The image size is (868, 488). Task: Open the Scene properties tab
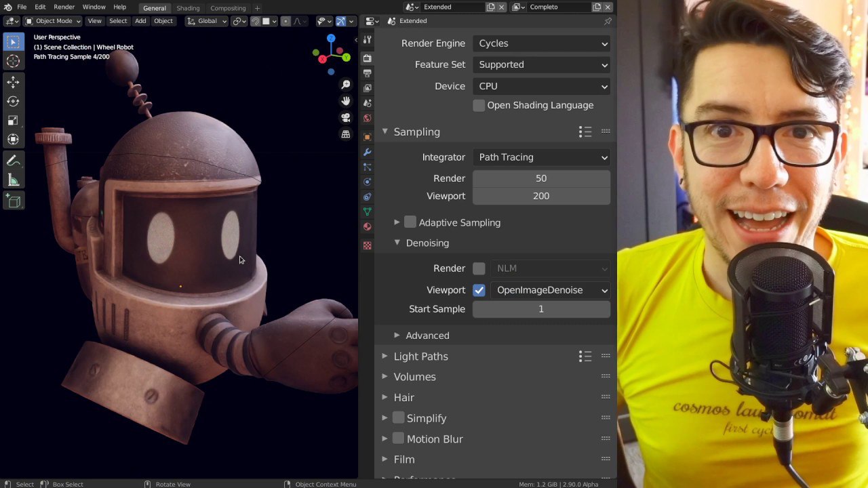coord(367,103)
